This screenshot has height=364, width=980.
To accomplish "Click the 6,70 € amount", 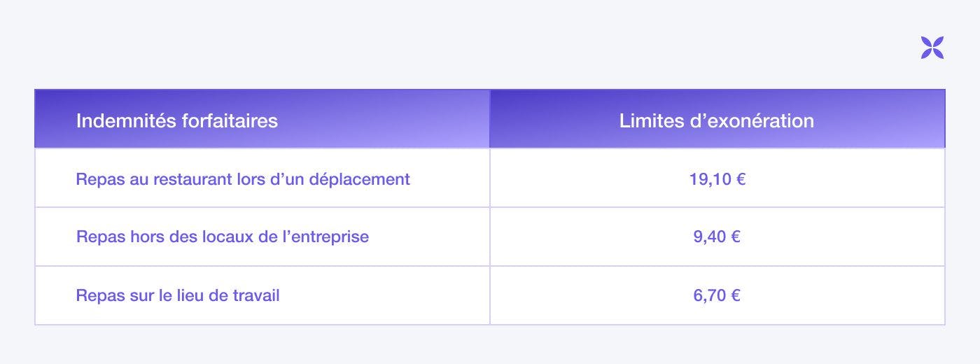I will click(x=717, y=295).
